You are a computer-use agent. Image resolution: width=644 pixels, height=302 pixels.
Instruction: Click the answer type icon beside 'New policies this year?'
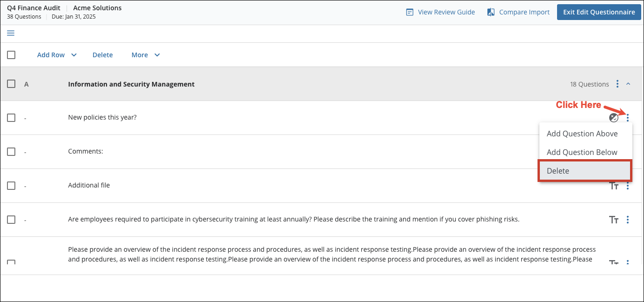click(614, 118)
